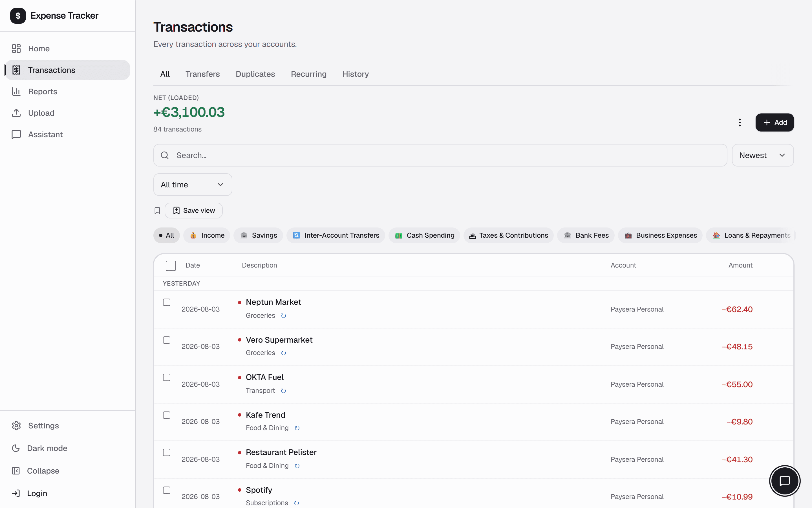Open Reports via the bar chart icon
The image size is (812, 508).
(16, 91)
